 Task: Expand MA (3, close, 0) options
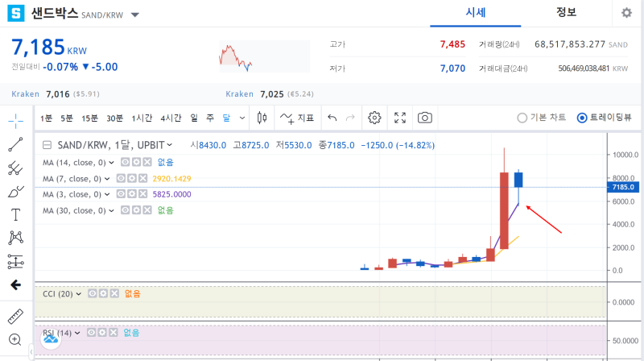[107, 194]
